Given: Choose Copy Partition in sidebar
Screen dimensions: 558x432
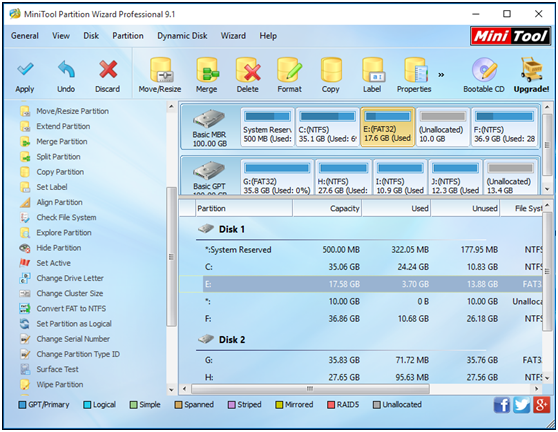Looking at the screenshot, I should click(x=52, y=172).
